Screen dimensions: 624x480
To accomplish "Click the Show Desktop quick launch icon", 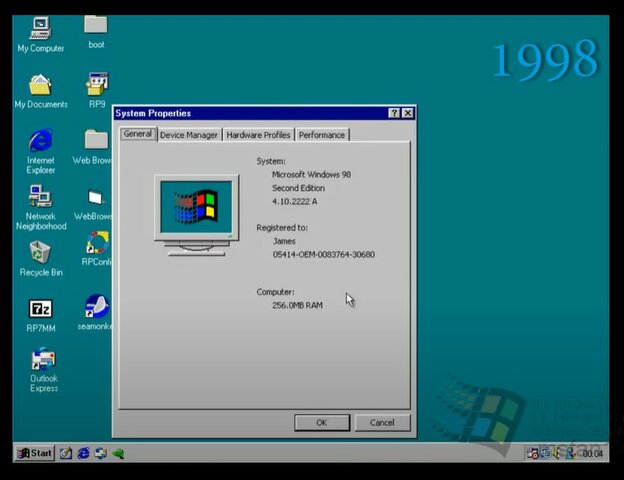I will pos(66,453).
